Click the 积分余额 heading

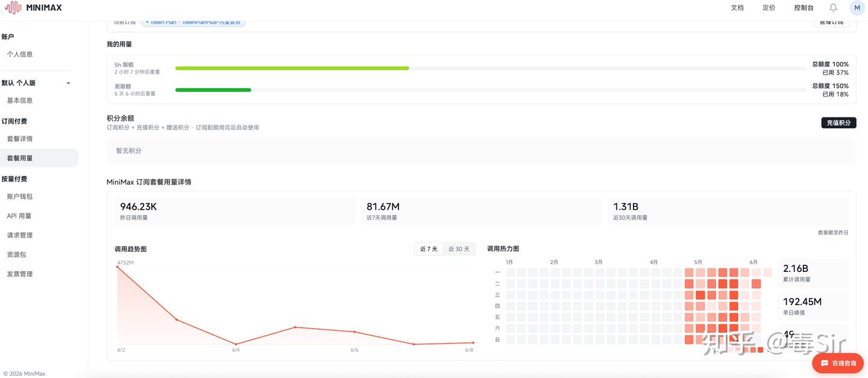(x=121, y=118)
